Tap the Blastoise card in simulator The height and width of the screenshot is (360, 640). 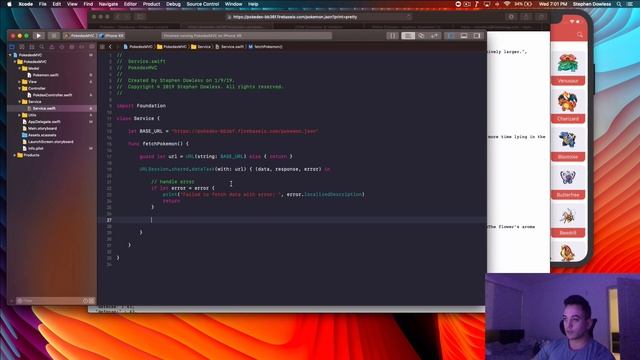tap(568, 144)
